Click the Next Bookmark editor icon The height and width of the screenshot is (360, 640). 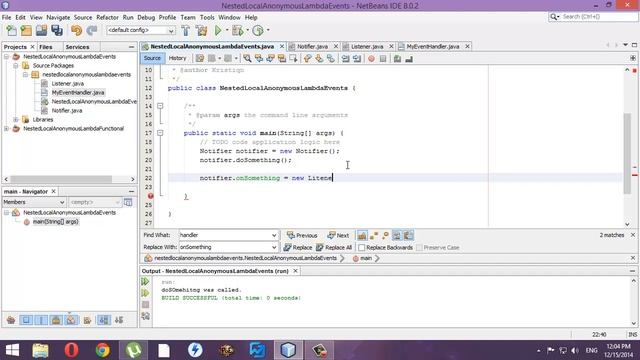pos(319,58)
